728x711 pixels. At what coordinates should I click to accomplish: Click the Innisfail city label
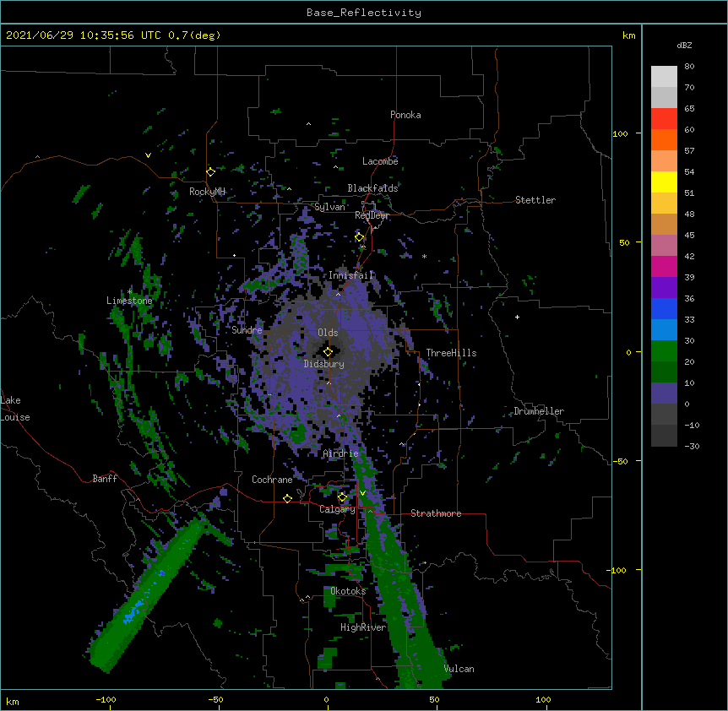351,275
